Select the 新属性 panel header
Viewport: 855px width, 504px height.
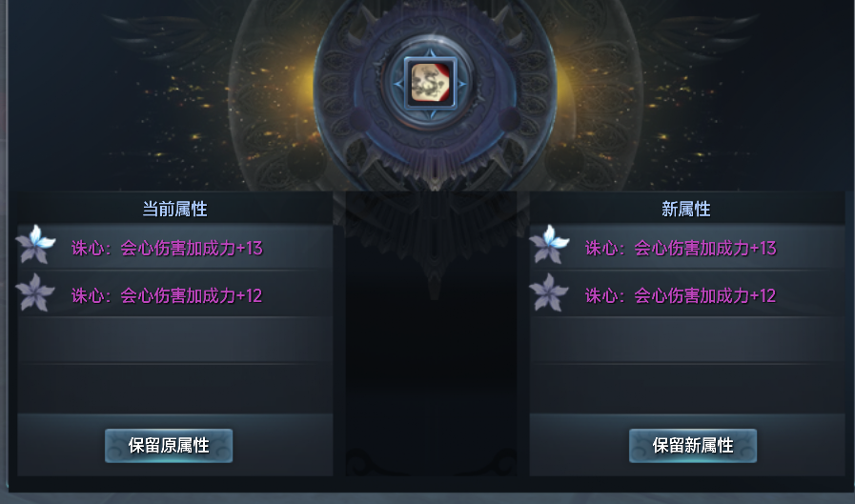click(686, 209)
